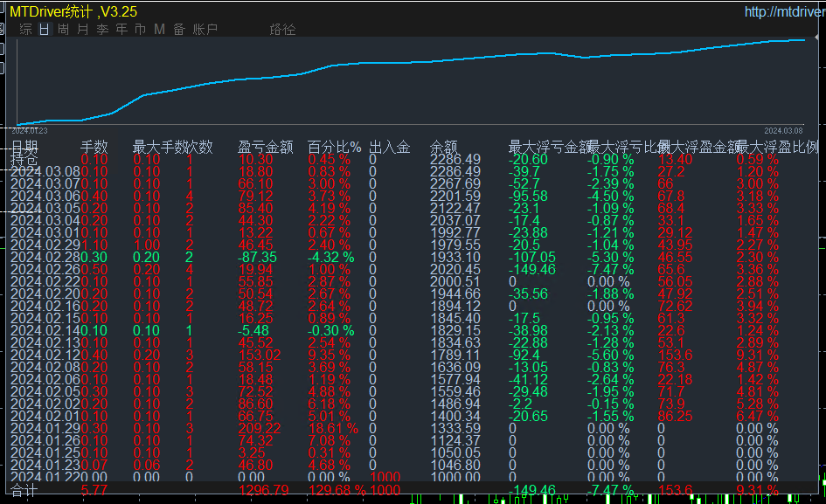
Task: Click the 路径 (path) button
Action: (x=282, y=30)
